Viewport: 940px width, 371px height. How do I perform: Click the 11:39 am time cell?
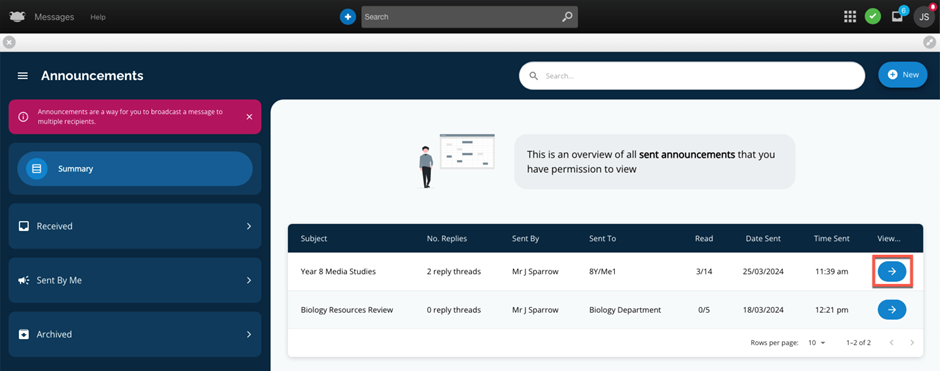coord(831,272)
